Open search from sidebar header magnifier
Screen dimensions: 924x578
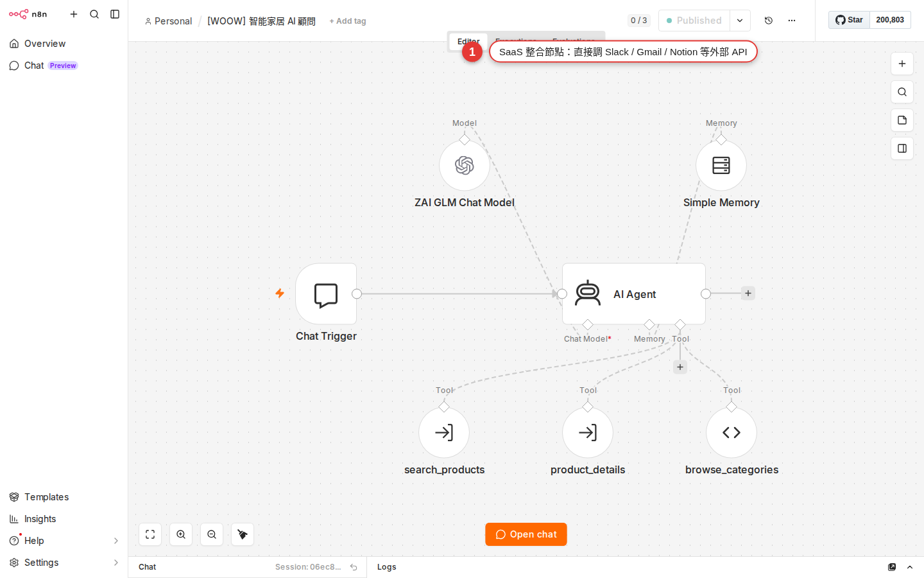(x=94, y=14)
